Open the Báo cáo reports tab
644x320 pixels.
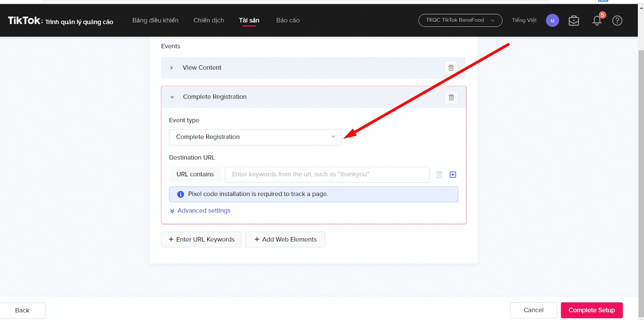(288, 20)
